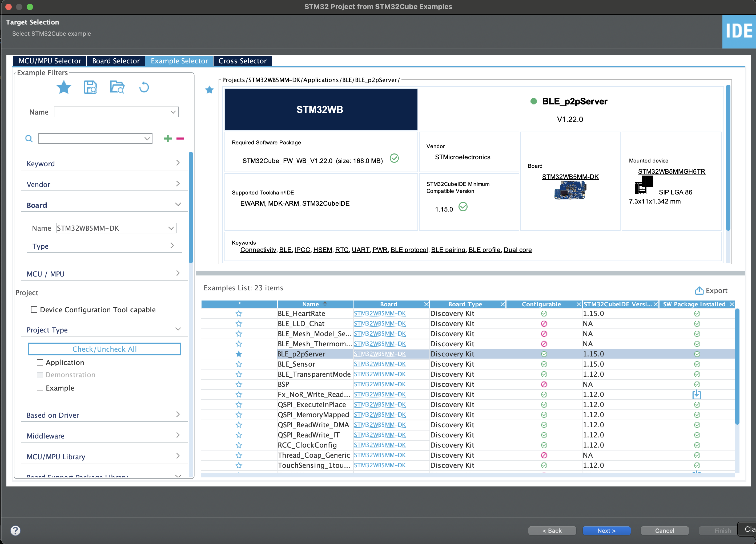Enable Device Configuration Tool capable checkbox
The image size is (756, 544).
pos(34,310)
